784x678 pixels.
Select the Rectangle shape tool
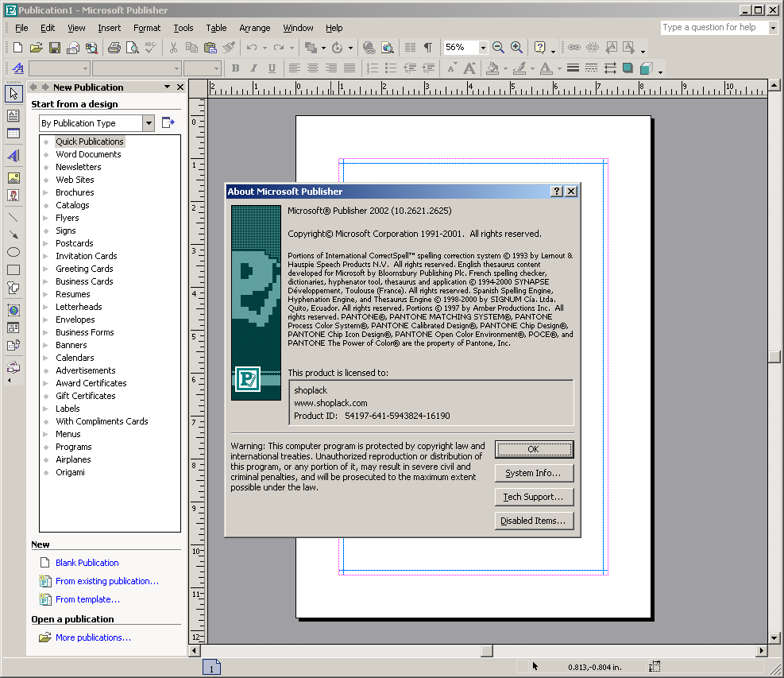[x=14, y=269]
